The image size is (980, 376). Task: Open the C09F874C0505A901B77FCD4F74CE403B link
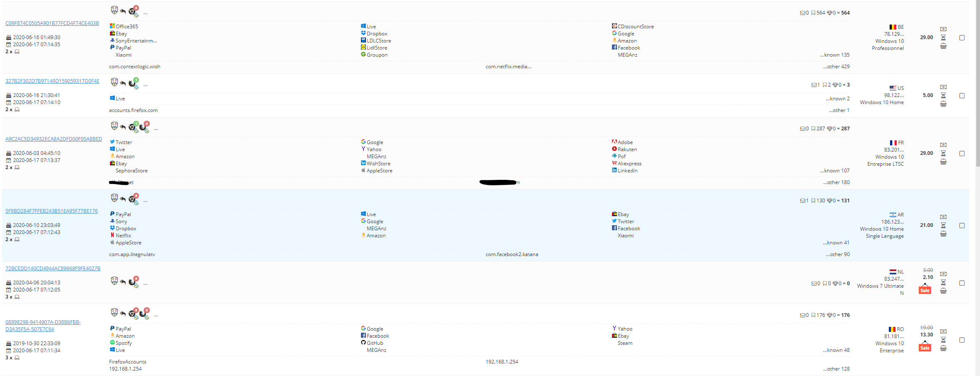[x=52, y=23]
